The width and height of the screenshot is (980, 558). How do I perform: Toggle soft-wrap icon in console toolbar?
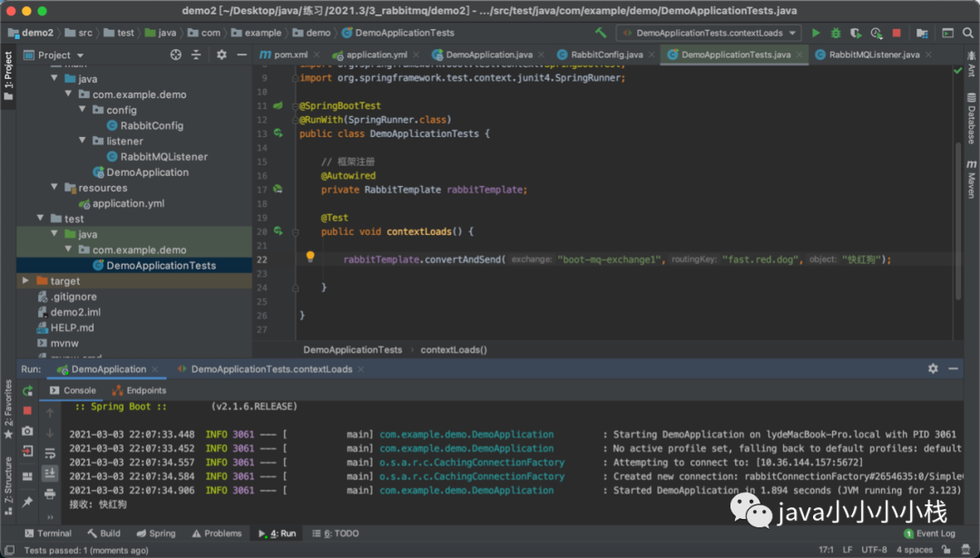50,453
